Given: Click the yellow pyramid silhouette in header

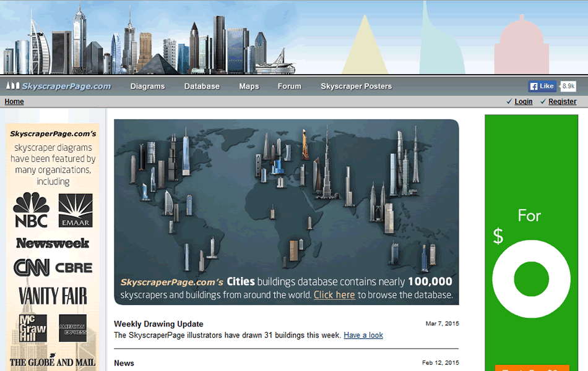Looking at the screenshot, I should click(365, 45).
